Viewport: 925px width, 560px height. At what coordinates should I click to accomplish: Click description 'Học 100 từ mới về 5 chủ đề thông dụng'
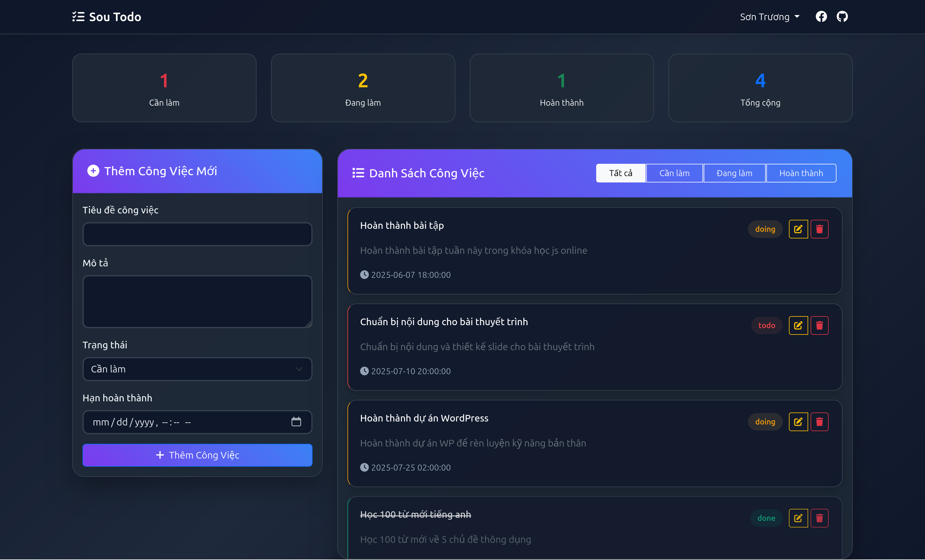pyautogui.click(x=446, y=539)
